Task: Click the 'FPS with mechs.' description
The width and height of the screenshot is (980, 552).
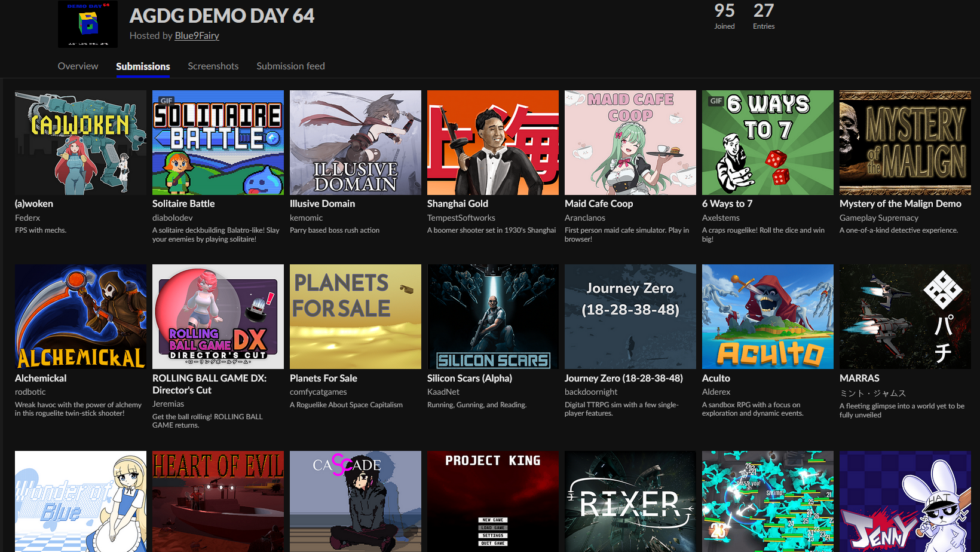Action: 41,230
